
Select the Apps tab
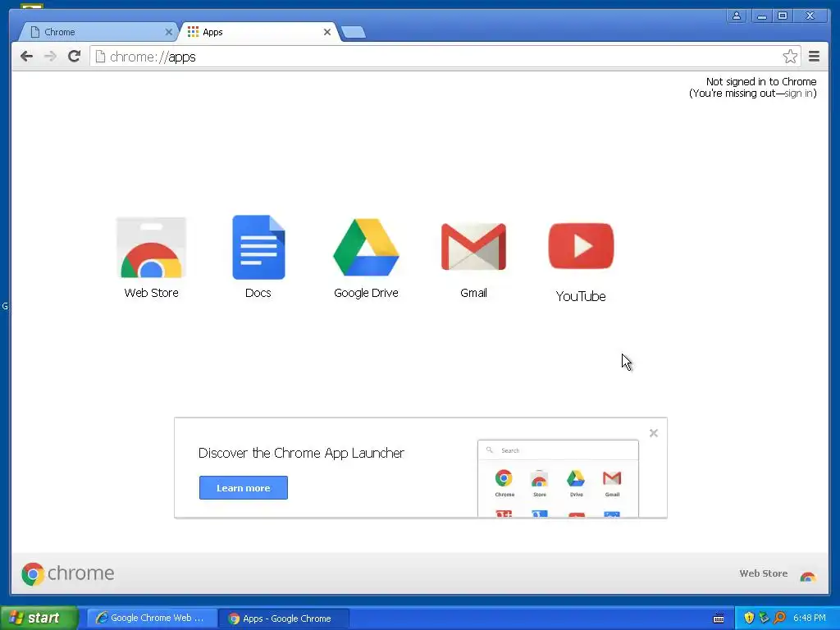point(259,32)
